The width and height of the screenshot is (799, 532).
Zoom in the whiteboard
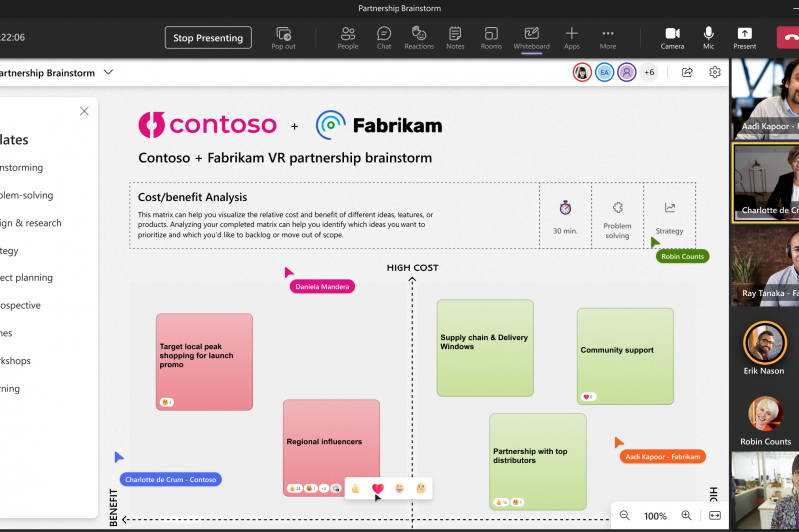[686, 515]
